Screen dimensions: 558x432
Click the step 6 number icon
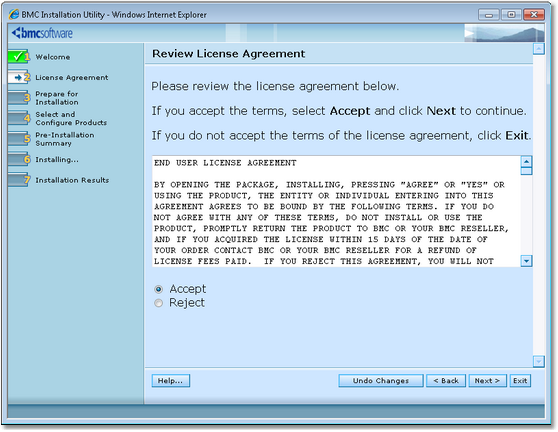[x=19, y=159]
